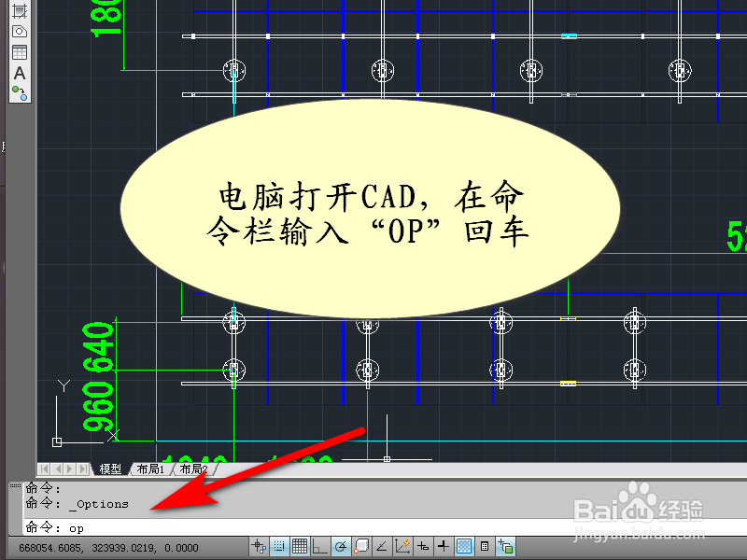Screen dimensions: 747x560
Task: Toggle Grid display in the status bar
Action: [299, 547]
